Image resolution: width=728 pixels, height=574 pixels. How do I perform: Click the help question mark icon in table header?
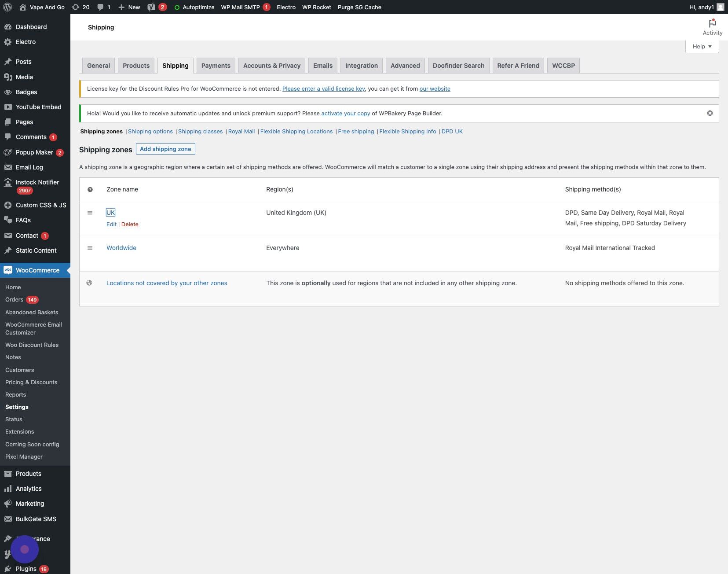tap(90, 190)
